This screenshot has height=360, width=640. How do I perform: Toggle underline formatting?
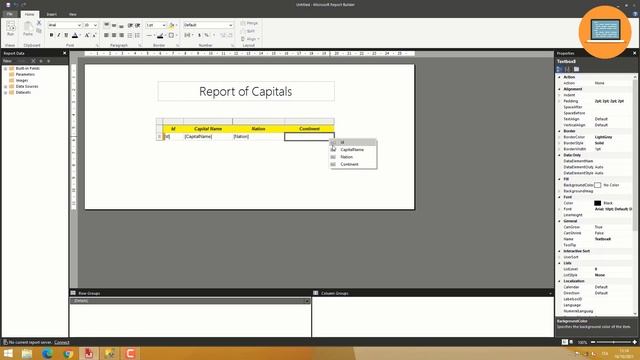click(x=66, y=36)
